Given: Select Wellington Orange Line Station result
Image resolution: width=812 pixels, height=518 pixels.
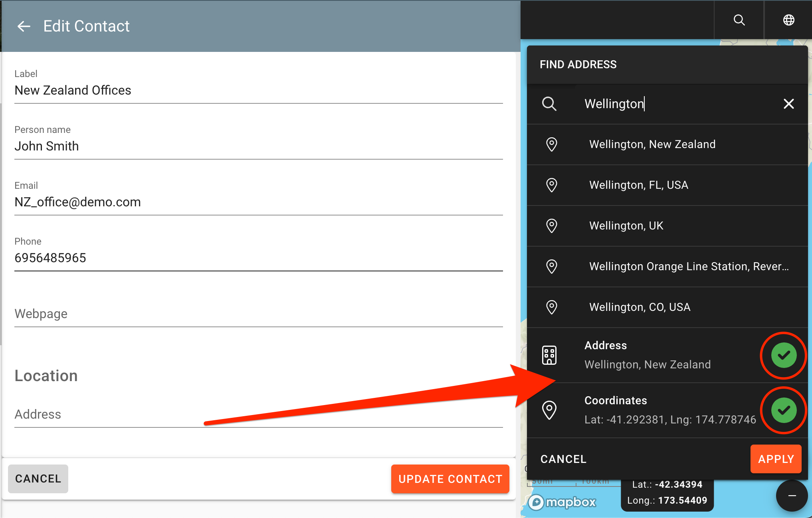Looking at the screenshot, I should point(689,267).
